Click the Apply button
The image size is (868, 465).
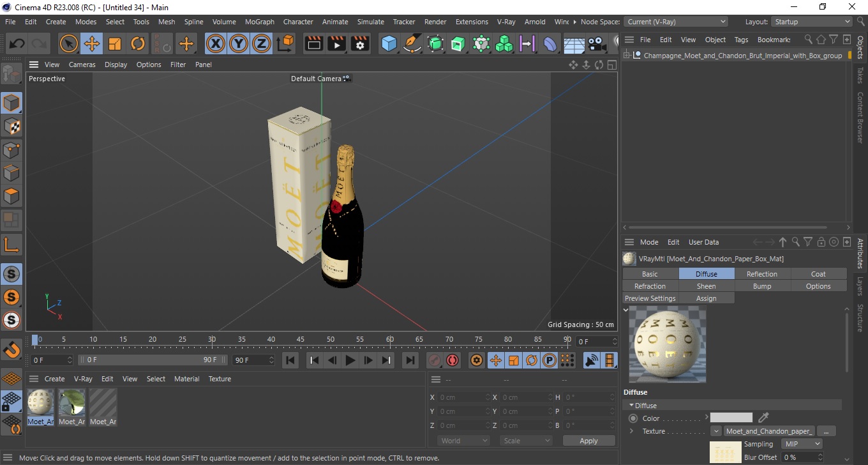coord(588,441)
